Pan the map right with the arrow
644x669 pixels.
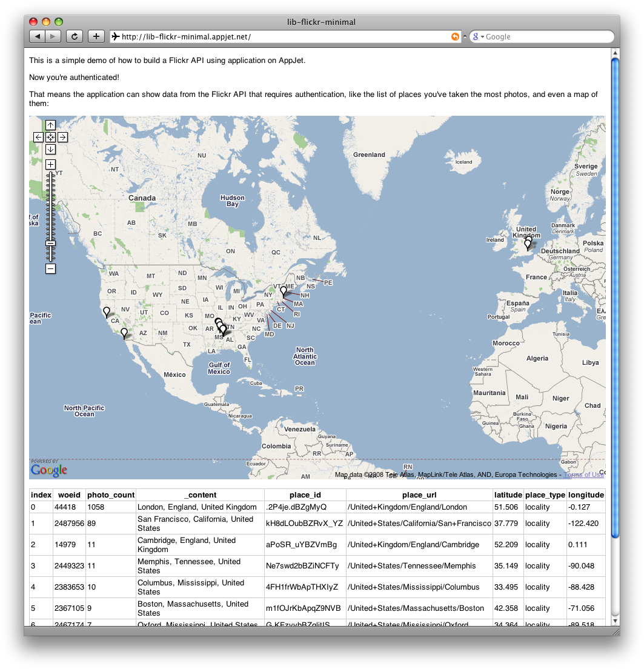[x=62, y=137]
